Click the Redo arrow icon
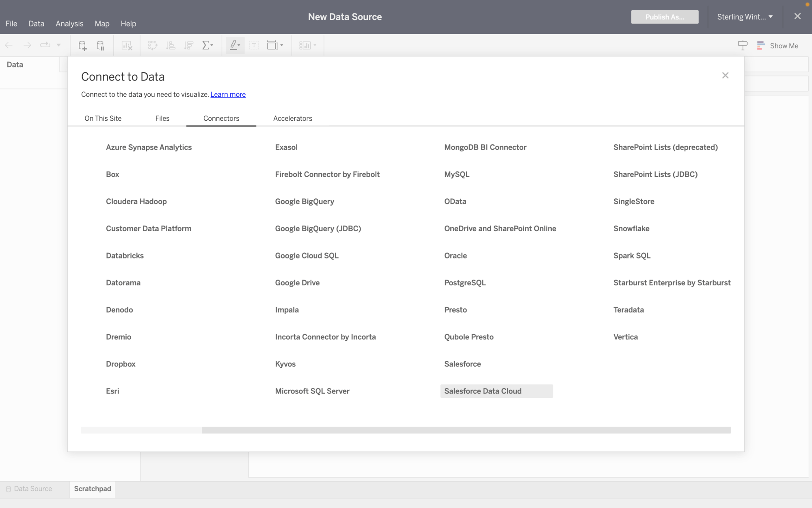Screen dimensions: 812x508 coord(27,45)
